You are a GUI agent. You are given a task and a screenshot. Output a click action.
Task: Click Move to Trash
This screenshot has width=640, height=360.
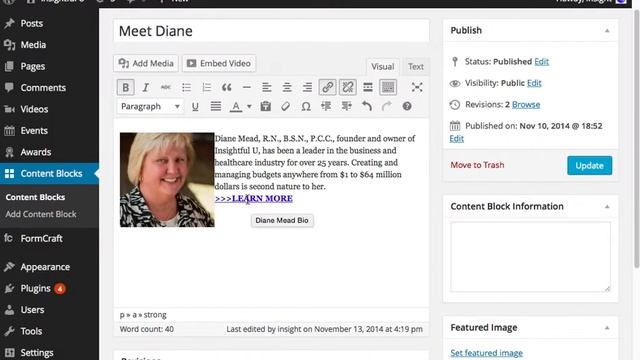point(477,165)
